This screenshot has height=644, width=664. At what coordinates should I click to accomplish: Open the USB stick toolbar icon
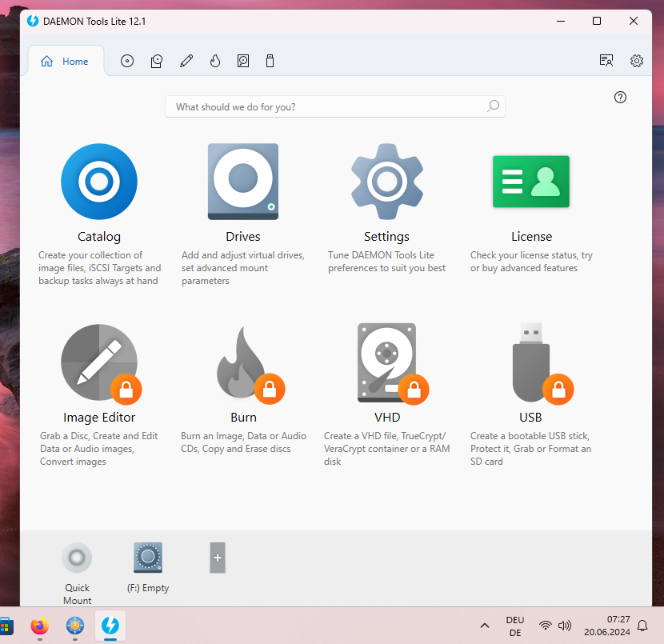pos(270,61)
